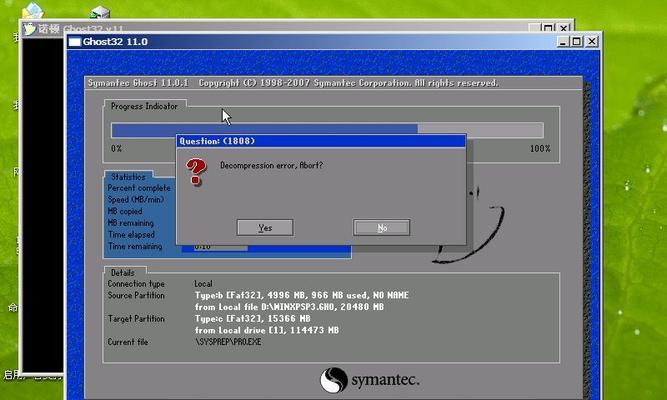Click the Symantec logo at bottom
This screenshot has width=667, height=400.
pyautogui.click(x=369, y=380)
